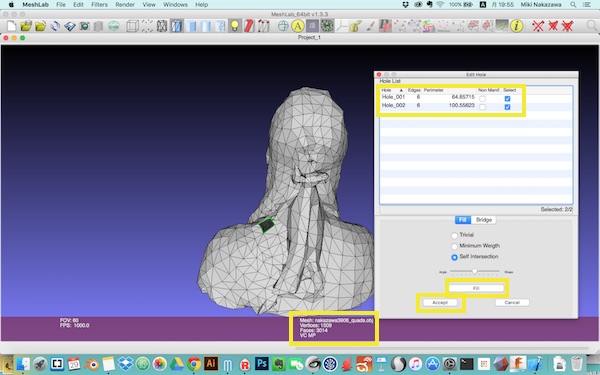Image resolution: width=600 pixels, height=375 pixels.
Task: Click perimeter value 100.55623
Action: click(x=461, y=106)
